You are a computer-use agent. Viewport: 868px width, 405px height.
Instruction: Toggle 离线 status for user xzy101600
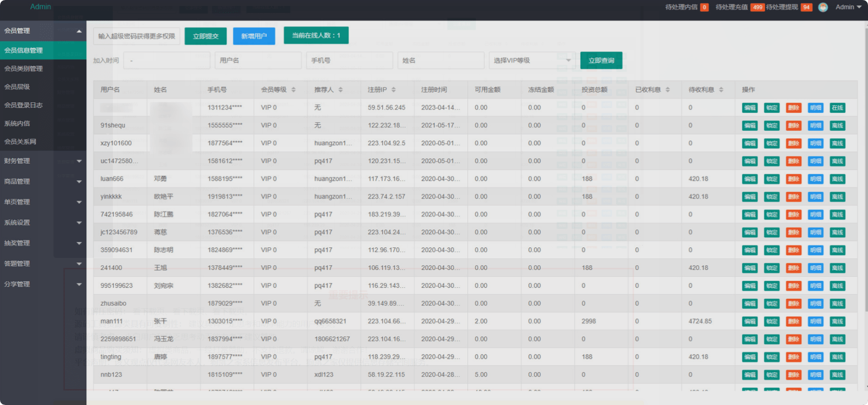(x=837, y=144)
